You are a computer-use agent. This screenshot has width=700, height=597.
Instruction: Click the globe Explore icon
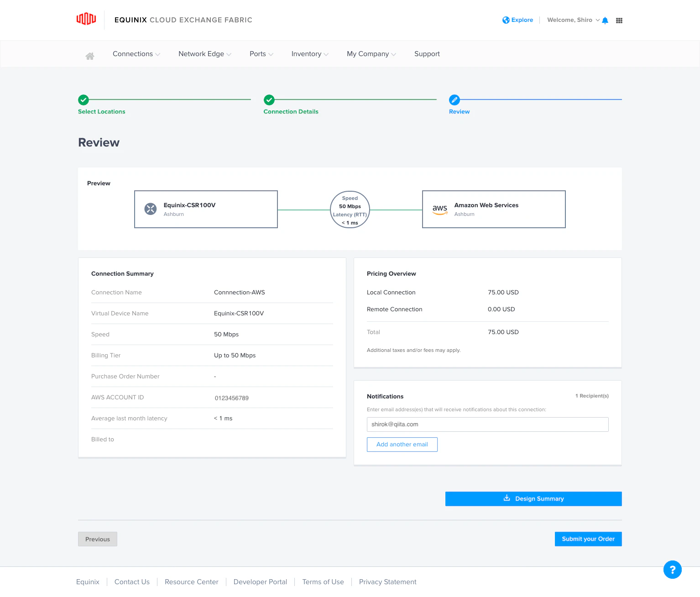click(506, 20)
